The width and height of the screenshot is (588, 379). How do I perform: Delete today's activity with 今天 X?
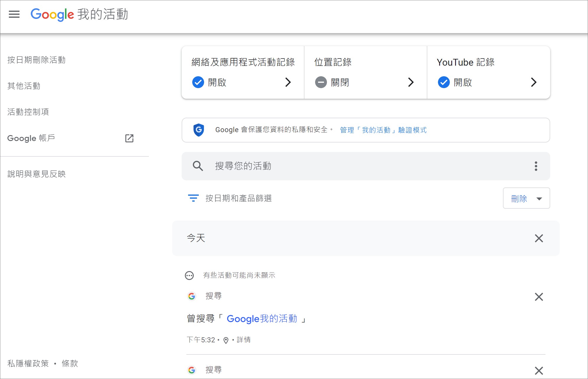tap(539, 238)
